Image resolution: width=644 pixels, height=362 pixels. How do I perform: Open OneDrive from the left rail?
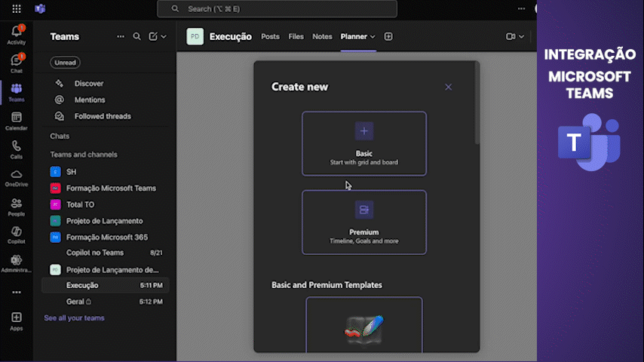click(x=16, y=177)
